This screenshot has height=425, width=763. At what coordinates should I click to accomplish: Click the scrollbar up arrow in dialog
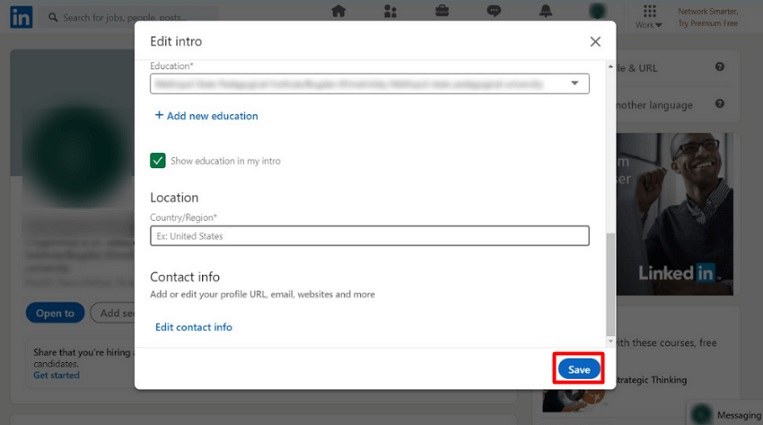point(610,66)
